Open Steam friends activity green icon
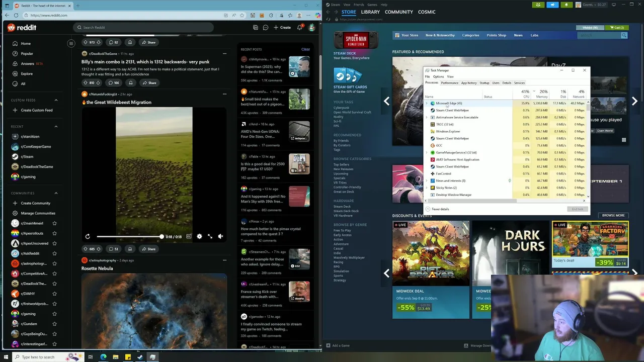Screen dimensions: 644x362 coord(538,5)
